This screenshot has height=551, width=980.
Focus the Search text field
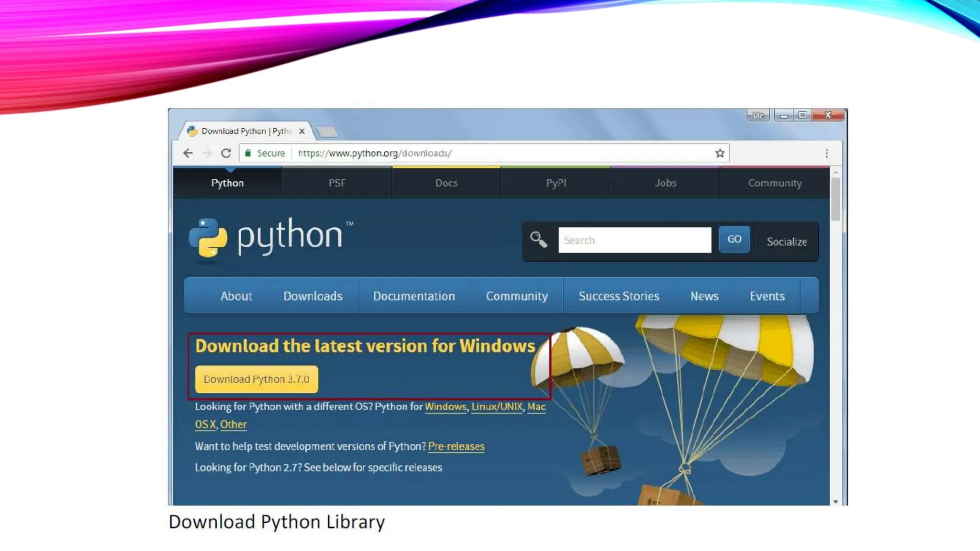click(x=635, y=240)
